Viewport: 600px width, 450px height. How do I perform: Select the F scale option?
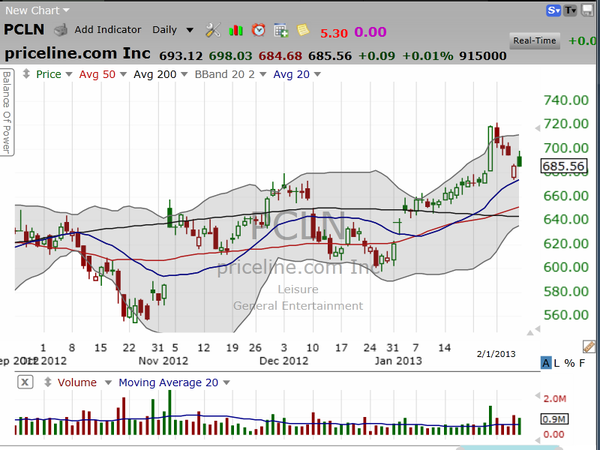[x=582, y=363]
